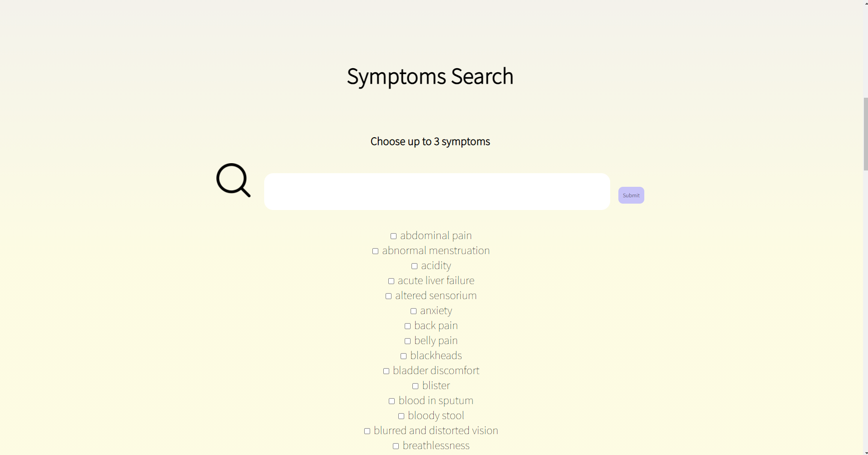Check blurred and distorted vision checkbox
This screenshot has width=868, height=455.
click(x=367, y=431)
